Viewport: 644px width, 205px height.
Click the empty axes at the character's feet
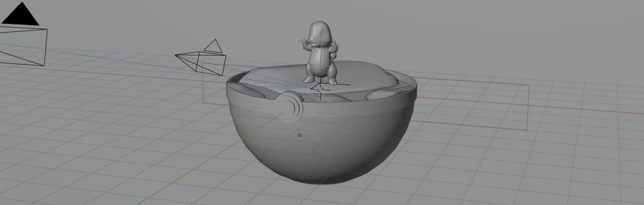(331, 84)
